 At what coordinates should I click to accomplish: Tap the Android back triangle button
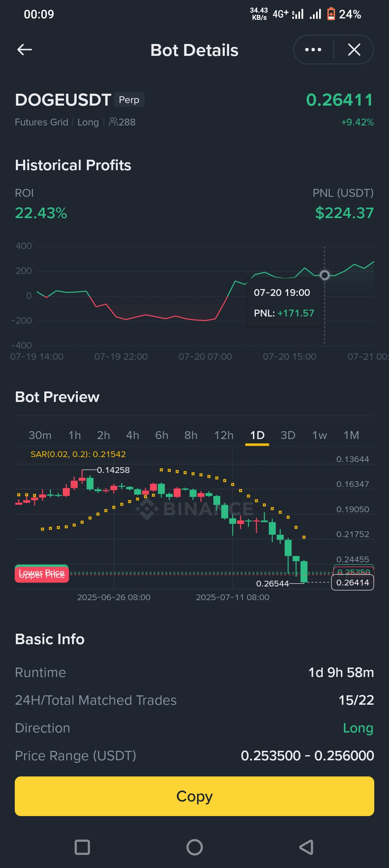(x=307, y=847)
